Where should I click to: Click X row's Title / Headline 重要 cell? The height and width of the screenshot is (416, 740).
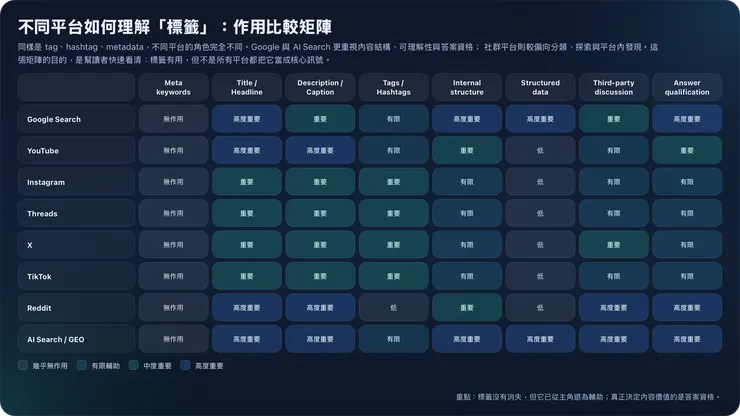[247, 245]
